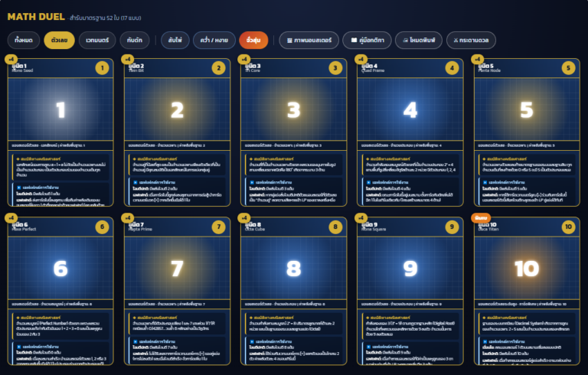Click the gold number 9 badge on Nona Square
The image size is (588, 375).
pyautogui.click(x=452, y=227)
